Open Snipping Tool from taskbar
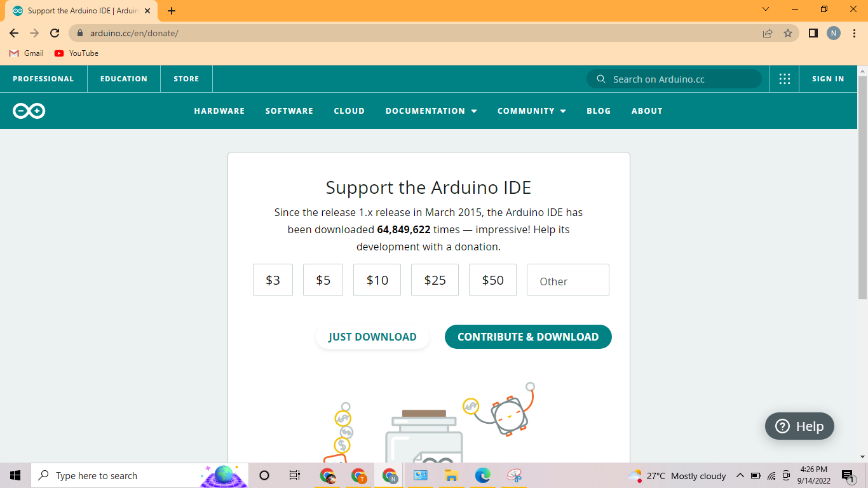 tap(514, 475)
